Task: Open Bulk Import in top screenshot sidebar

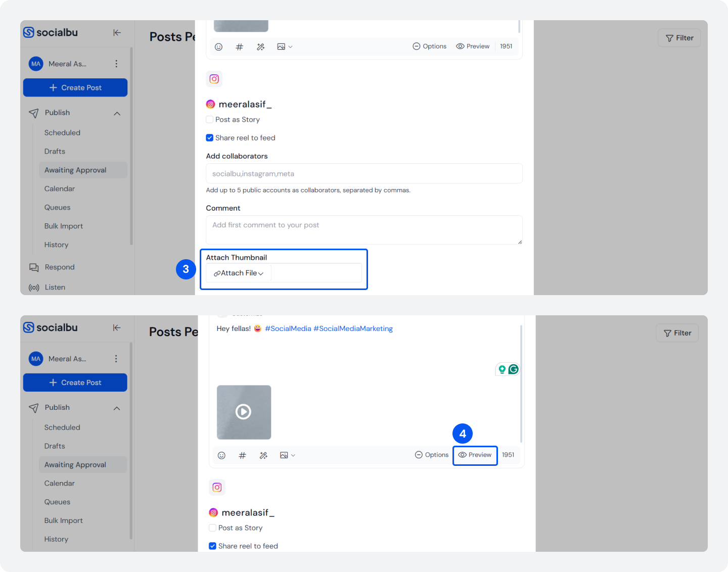Action: 64,226
